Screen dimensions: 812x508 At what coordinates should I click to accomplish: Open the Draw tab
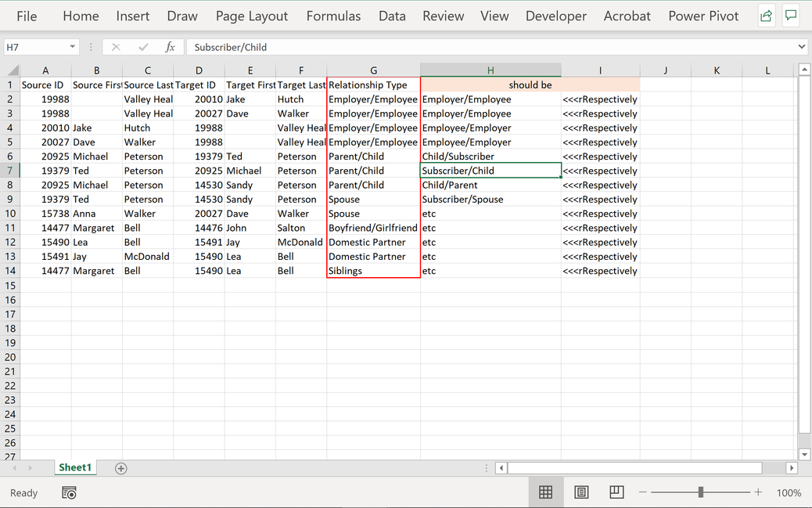(182, 16)
